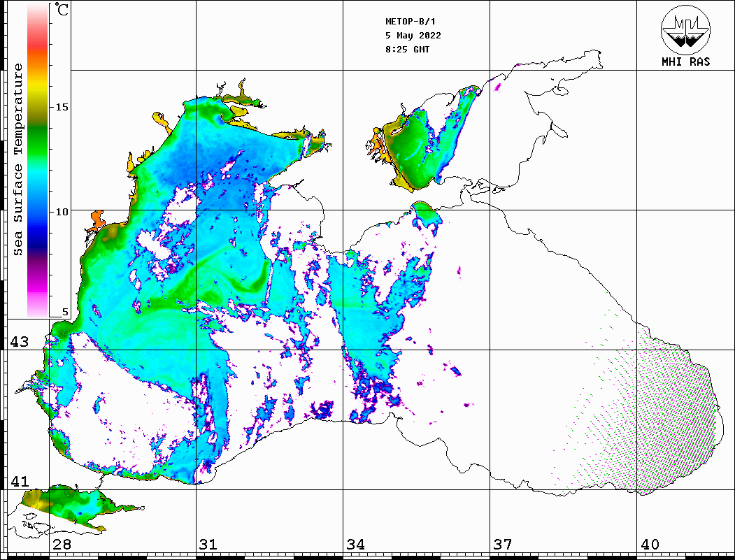
Task: Click longitude label 40
Action: coord(650,545)
